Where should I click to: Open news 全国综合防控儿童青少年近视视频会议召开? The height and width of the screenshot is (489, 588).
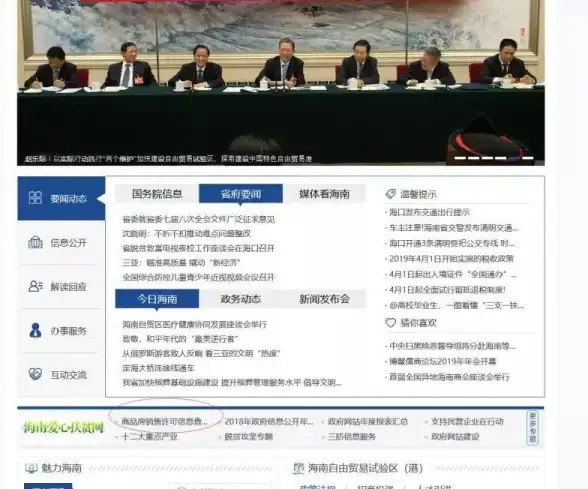198,277
